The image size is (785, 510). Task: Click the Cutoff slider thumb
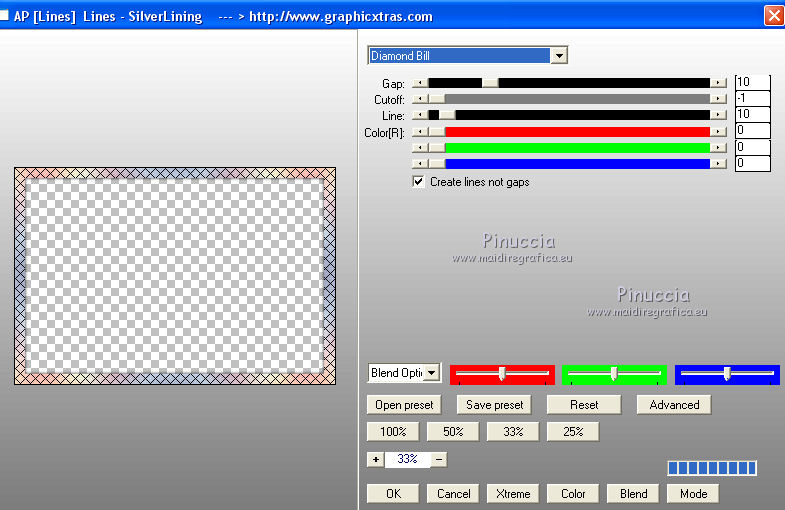pos(437,99)
